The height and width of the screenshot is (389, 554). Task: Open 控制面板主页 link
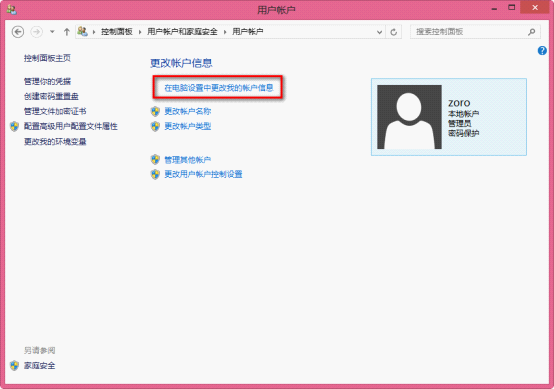point(47,58)
